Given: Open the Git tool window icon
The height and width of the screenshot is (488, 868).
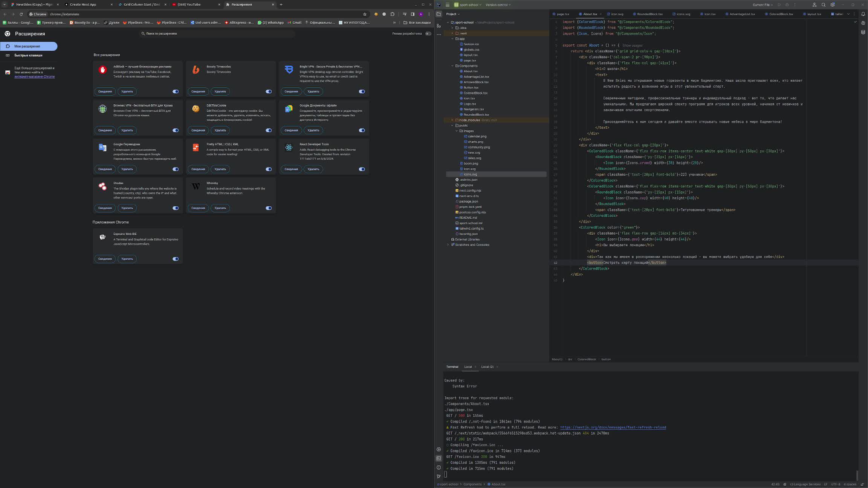Looking at the screenshot, I should 439,476.
